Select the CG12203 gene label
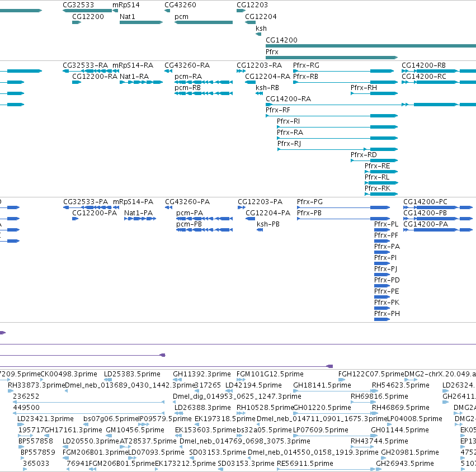Screen dimensions: 476x472 252,5
